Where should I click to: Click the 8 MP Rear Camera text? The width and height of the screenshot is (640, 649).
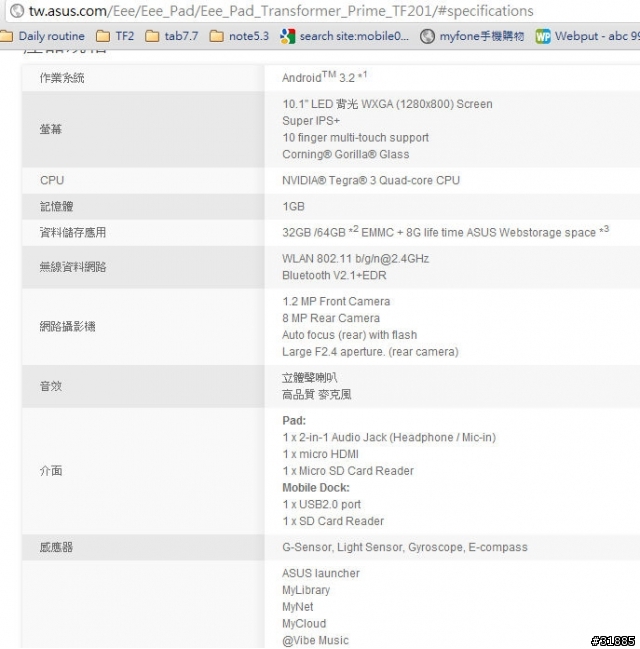[331, 318]
